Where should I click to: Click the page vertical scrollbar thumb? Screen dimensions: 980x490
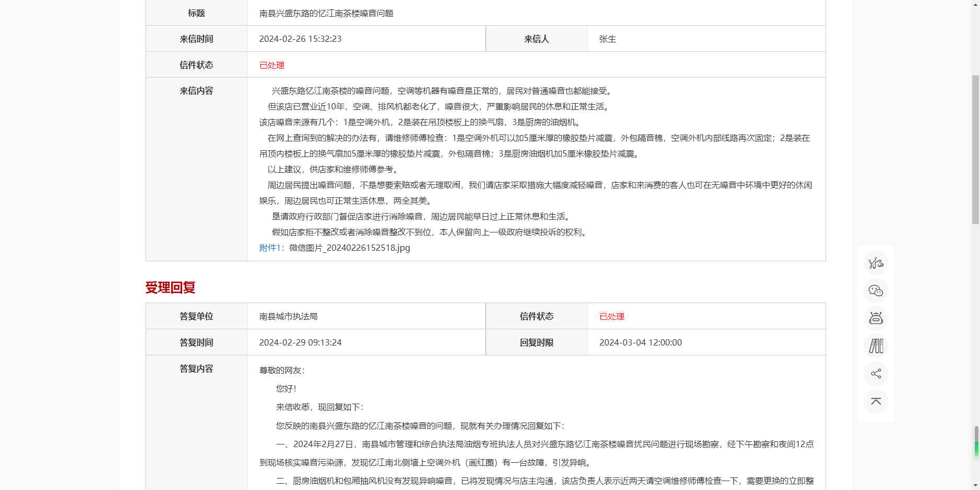(x=975, y=149)
